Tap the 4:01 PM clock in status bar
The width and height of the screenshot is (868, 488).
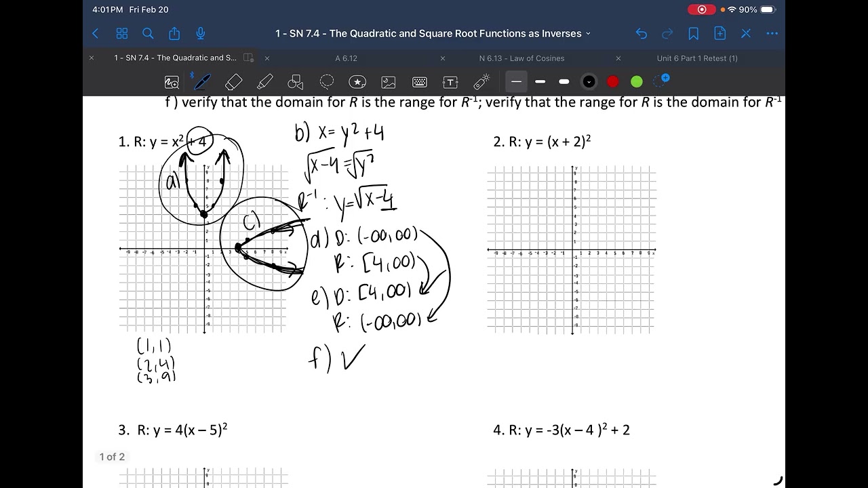108,9
